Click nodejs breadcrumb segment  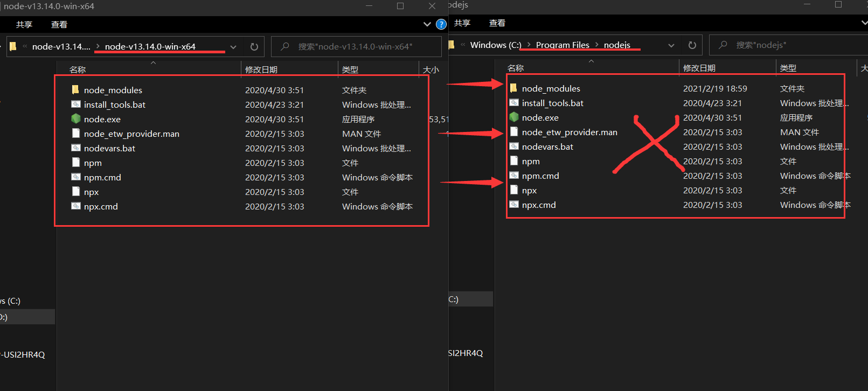617,45
